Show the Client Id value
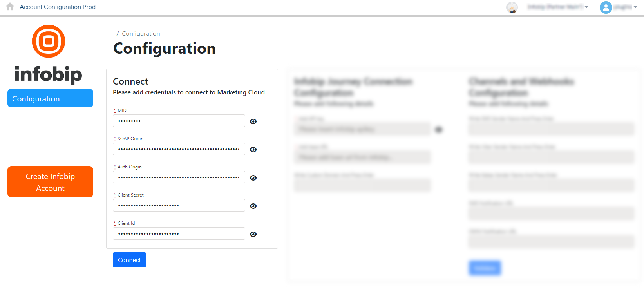 click(253, 234)
